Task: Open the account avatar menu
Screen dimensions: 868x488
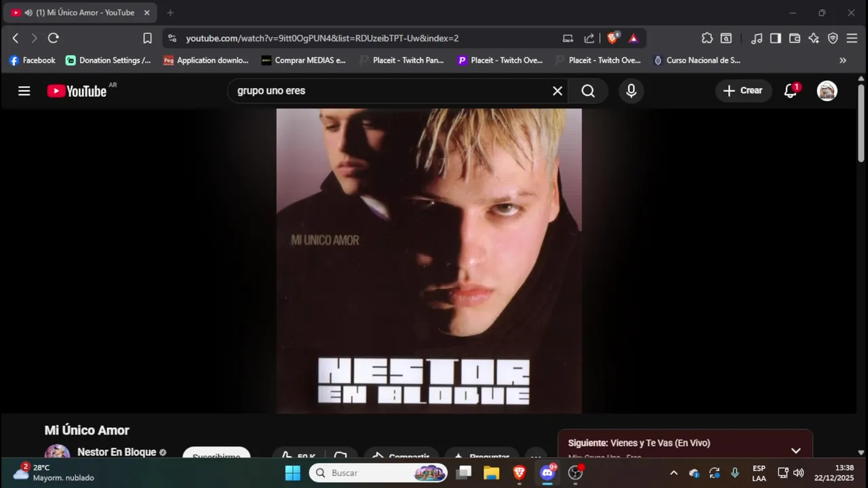Action: (x=827, y=91)
